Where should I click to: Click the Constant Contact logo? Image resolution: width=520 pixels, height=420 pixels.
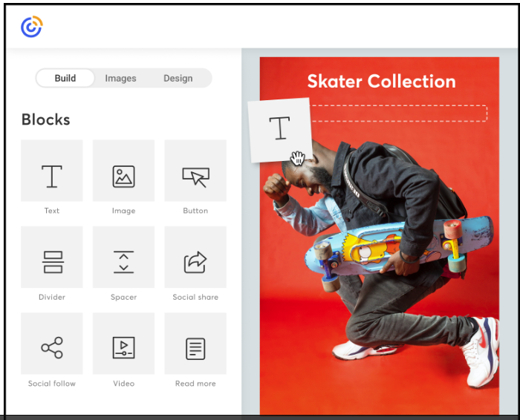32,27
